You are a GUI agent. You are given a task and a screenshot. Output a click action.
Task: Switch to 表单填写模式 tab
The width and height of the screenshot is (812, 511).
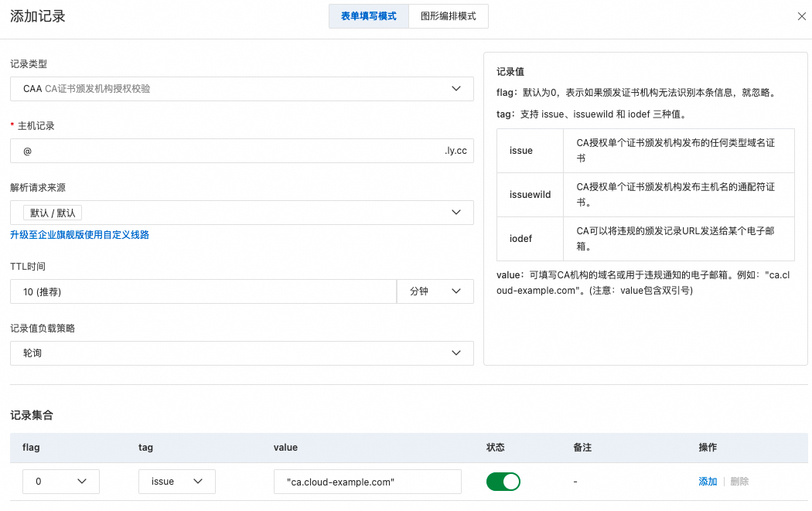point(369,16)
